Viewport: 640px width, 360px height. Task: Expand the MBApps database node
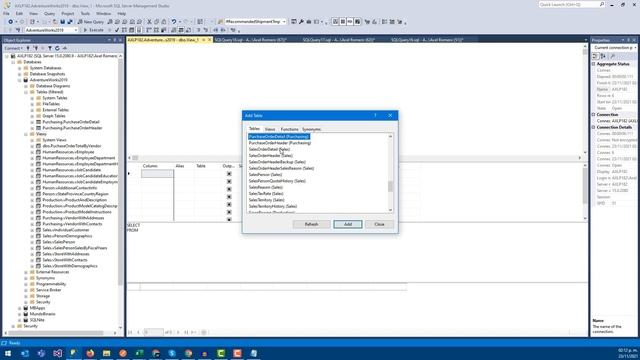pyautogui.click(x=20, y=308)
